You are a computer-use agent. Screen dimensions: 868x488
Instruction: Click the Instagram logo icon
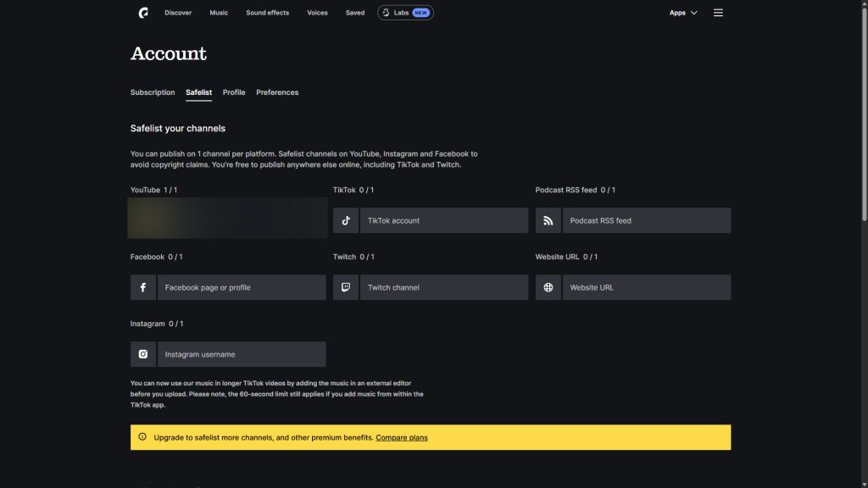(142, 355)
